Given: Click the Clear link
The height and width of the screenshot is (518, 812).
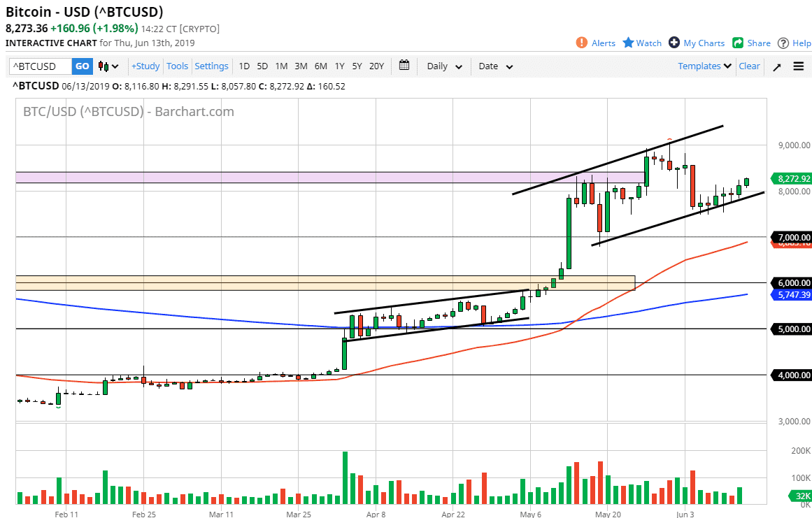Looking at the screenshot, I should [749, 66].
